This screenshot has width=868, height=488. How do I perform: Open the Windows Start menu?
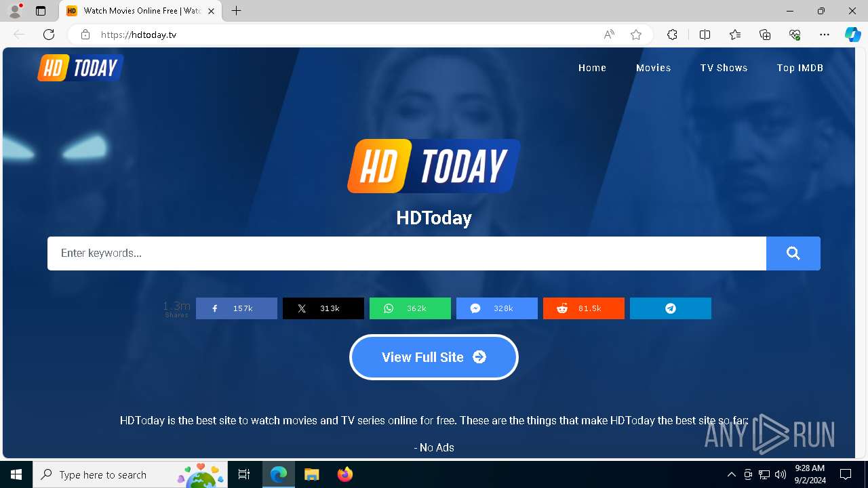pos(16,474)
